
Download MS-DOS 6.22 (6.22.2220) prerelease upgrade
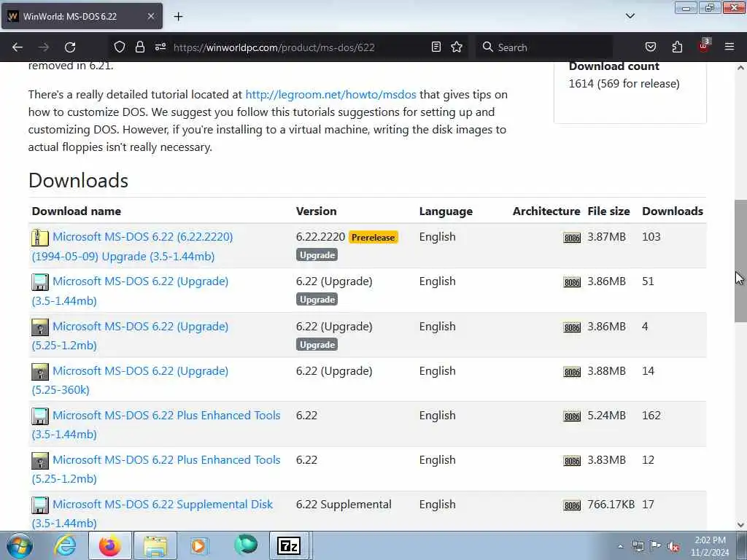click(133, 246)
